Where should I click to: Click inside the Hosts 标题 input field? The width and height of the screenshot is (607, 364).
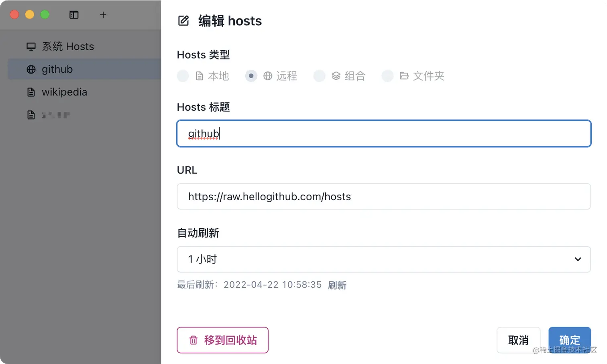[383, 134]
